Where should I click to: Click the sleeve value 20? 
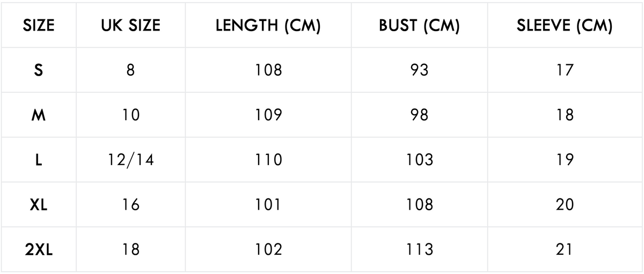[x=565, y=205]
